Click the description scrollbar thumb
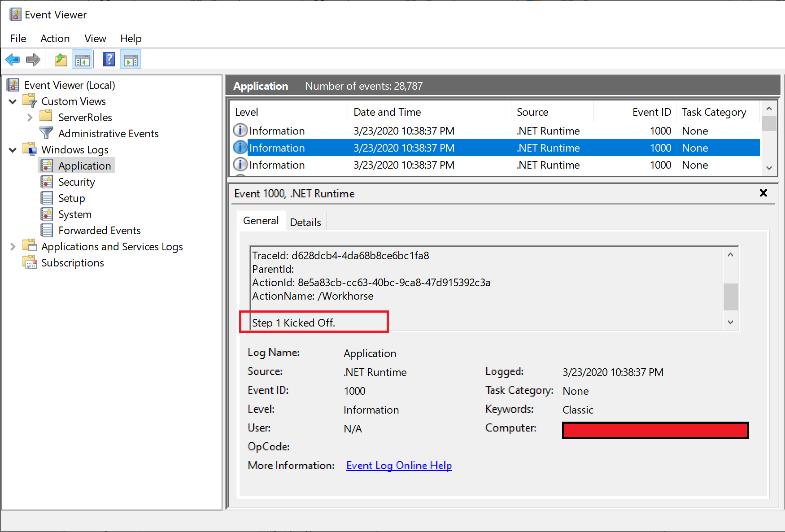Image resolution: width=785 pixels, height=532 pixels. [x=731, y=297]
